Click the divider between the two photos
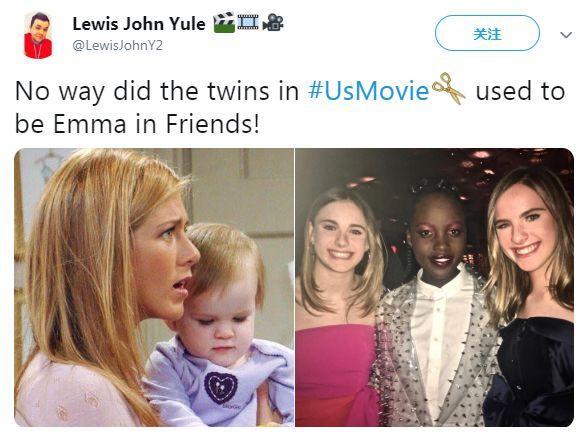583x438 pixels. [295, 287]
